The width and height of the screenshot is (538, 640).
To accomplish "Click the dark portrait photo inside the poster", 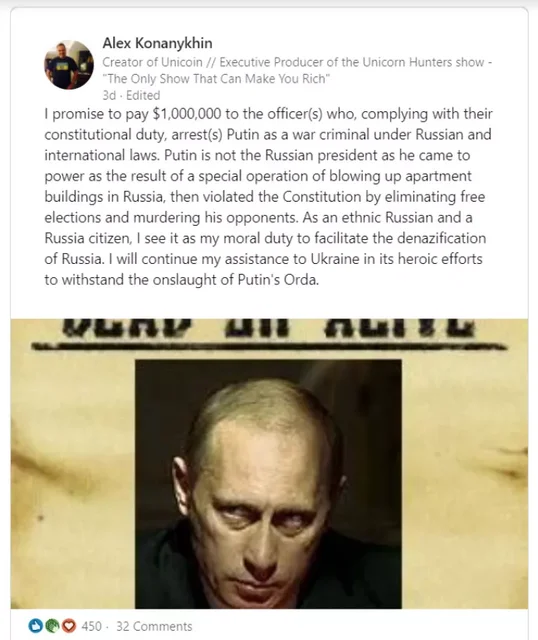I will 268,484.
